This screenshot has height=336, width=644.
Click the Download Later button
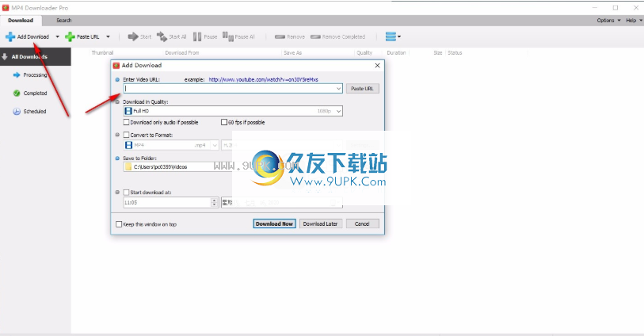point(320,223)
